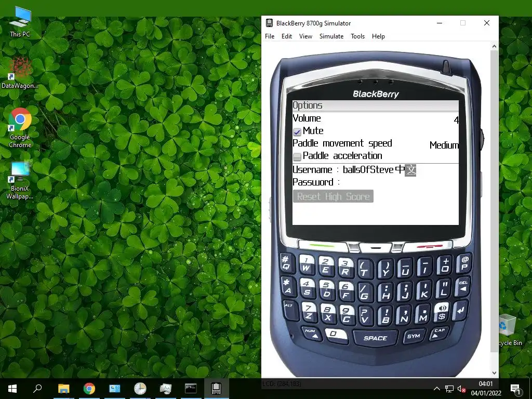Enable the Paddle acceleration checkbox
The height and width of the screenshot is (399, 532).
297,156
